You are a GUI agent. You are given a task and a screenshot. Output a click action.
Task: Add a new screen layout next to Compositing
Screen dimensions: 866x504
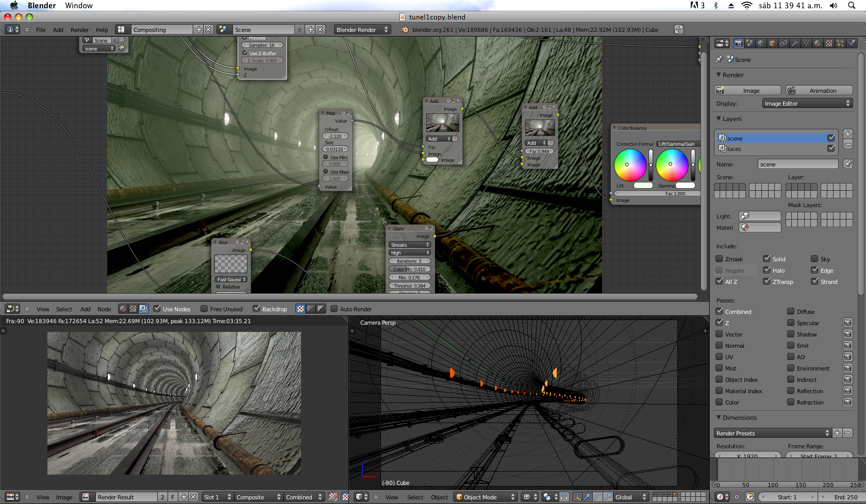tap(199, 29)
